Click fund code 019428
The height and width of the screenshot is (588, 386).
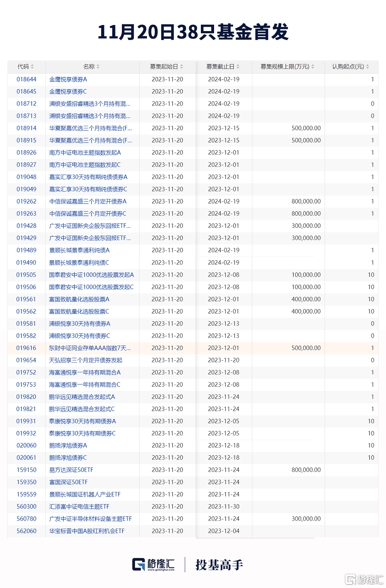click(26, 226)
